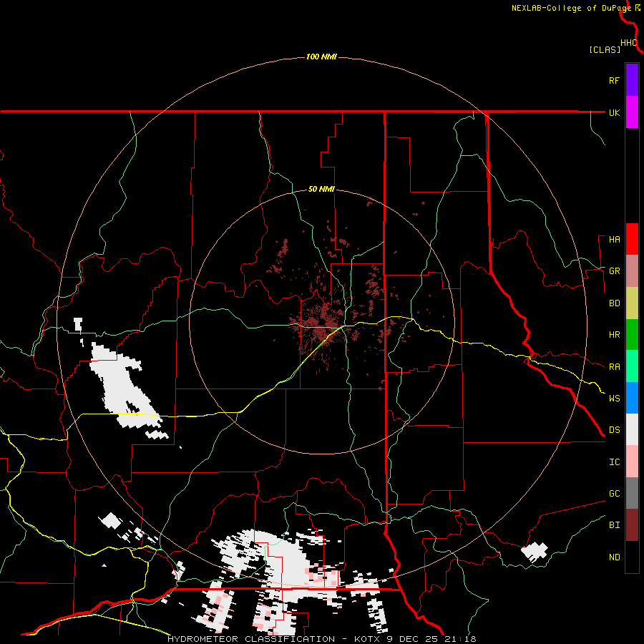Click the HR legend label

[x=614, y=335]
